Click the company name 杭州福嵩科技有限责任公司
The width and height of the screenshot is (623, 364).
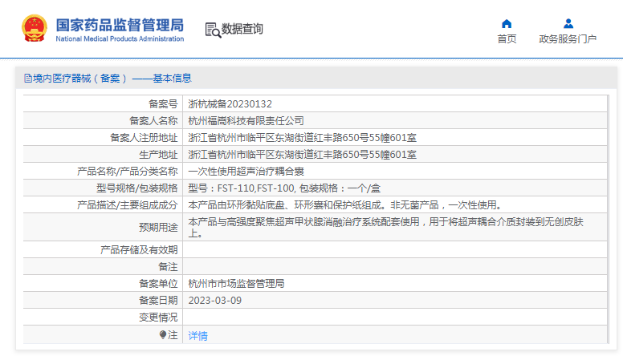246,121
